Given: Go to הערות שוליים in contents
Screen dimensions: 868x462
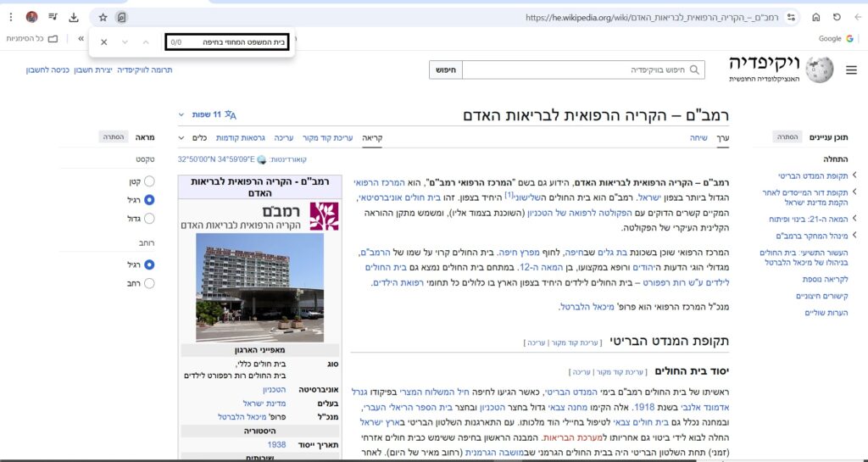Looking at the screenshot, I should 826,313.
